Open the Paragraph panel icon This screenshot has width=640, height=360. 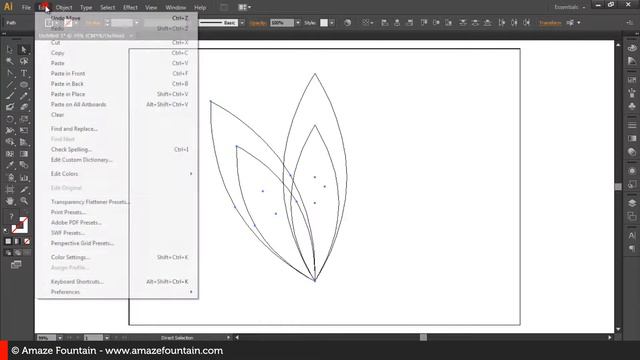coord(632,249)
